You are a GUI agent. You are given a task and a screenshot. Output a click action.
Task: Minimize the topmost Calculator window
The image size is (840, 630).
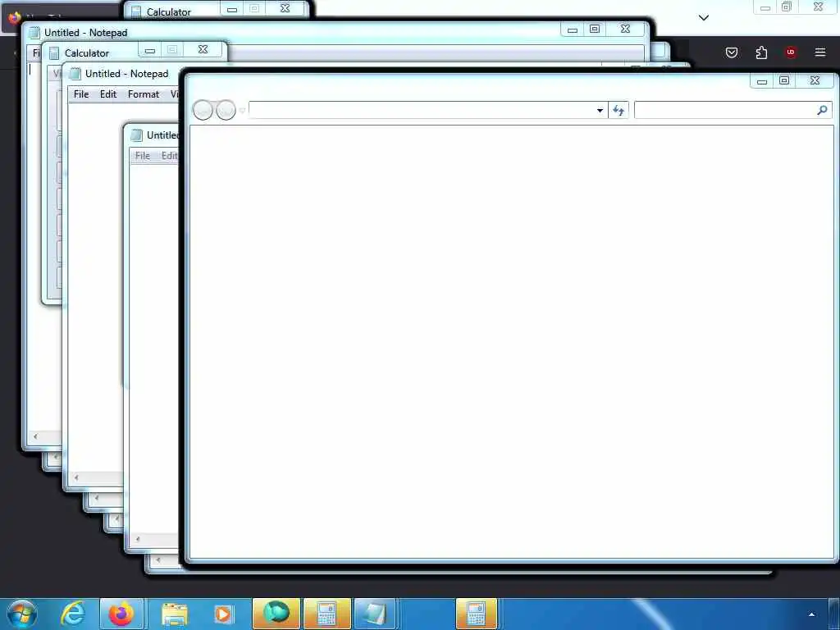[232, 9]
